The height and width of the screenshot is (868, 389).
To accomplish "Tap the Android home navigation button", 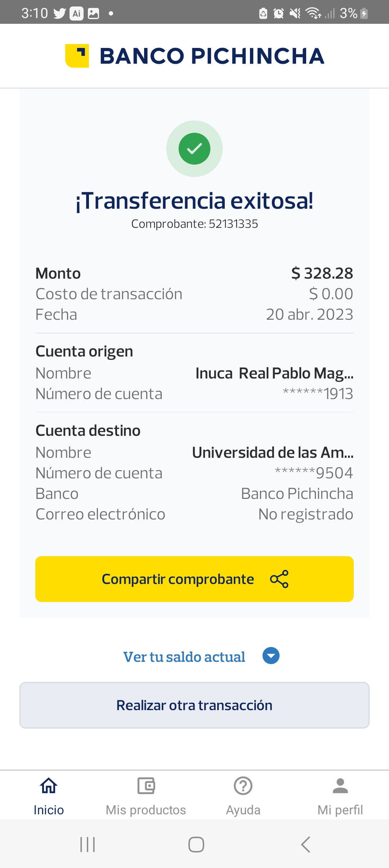I will [x=196, y=844].
